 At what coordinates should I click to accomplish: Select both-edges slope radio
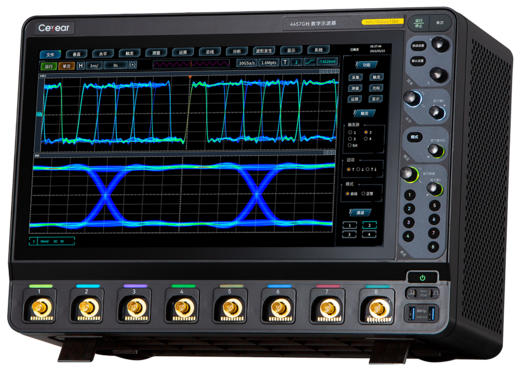[368, 169]
